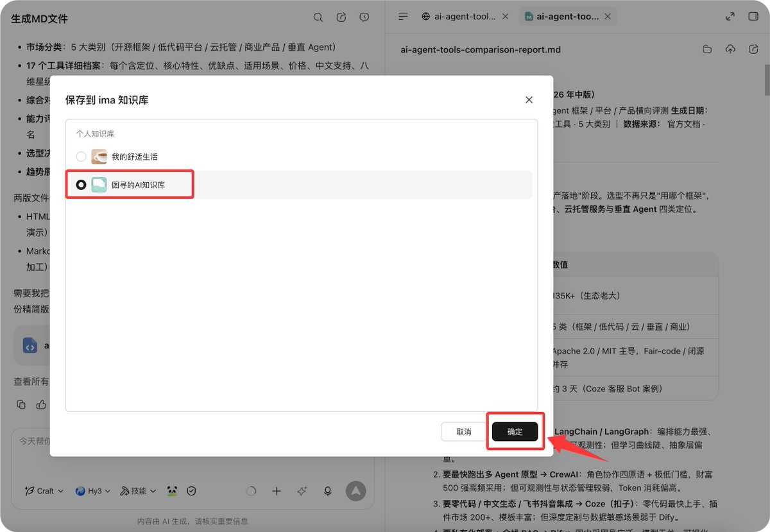Upload report to cloud icon
This screenshot has width=770, height=532.
tap(730, 49)
